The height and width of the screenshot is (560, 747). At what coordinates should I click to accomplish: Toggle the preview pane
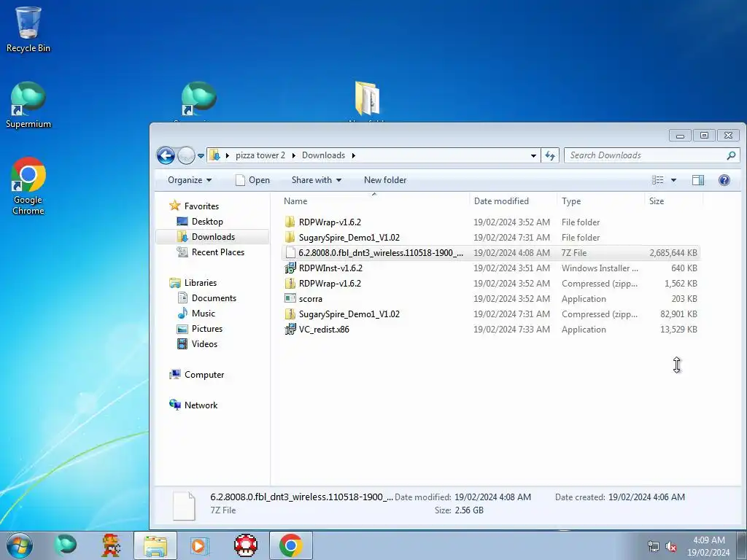pyautogui.click(x=698, y=180)
